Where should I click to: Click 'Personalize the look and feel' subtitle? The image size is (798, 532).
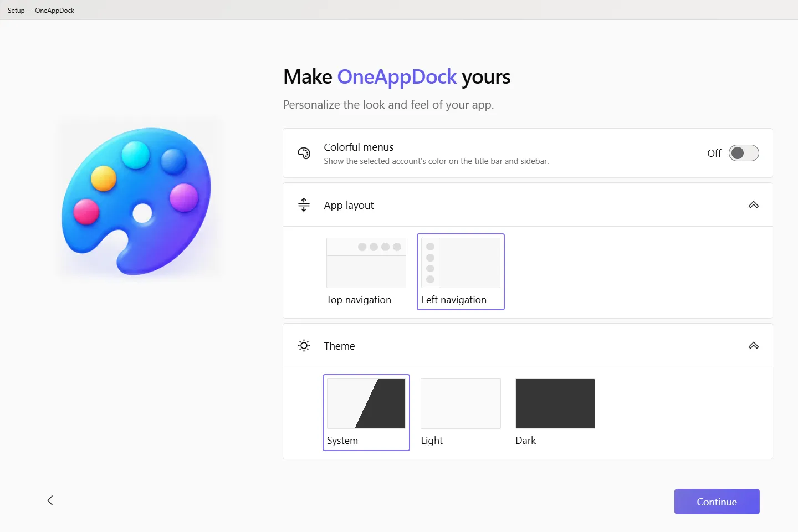[388, 105]
